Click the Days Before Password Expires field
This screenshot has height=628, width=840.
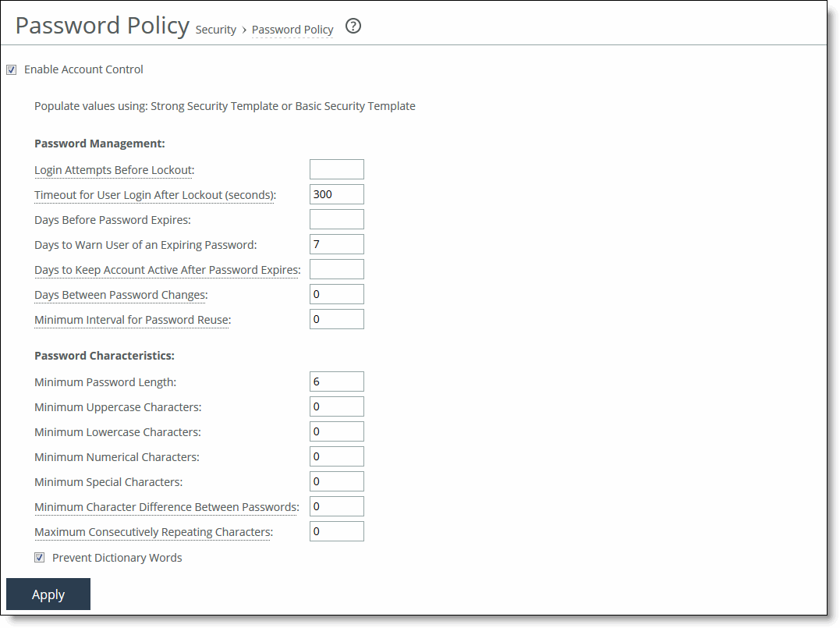[336, 218]
